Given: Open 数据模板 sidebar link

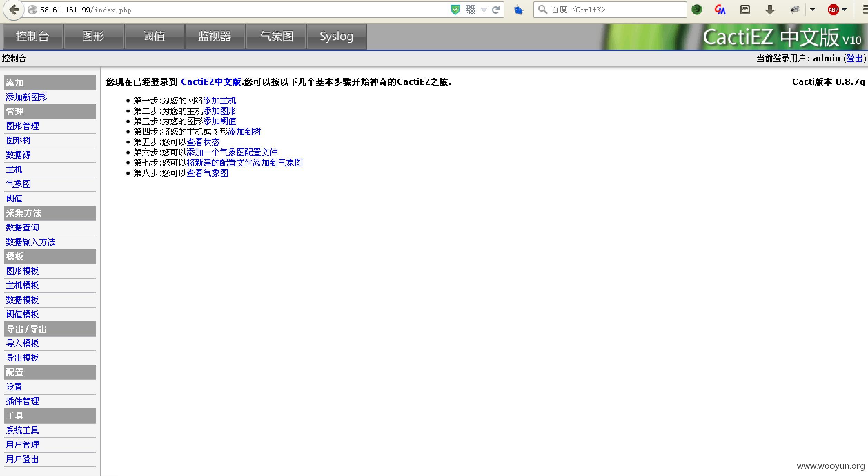Looking at the screenshot, I should point(22,300).
